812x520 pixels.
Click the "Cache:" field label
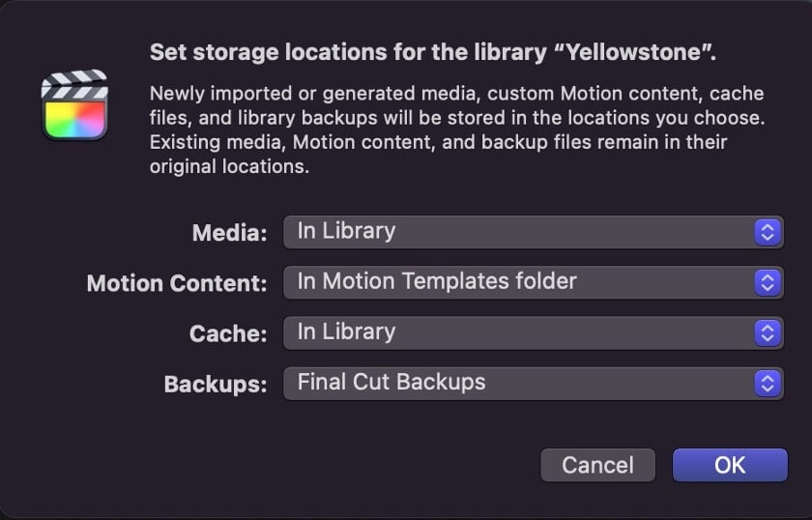(x=228, y=333)
